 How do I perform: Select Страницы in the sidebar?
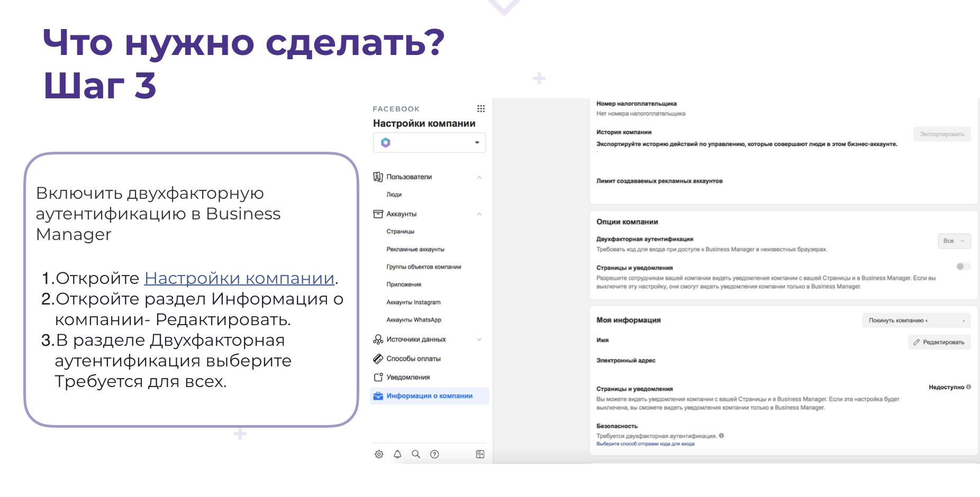(x=400, y=232)
